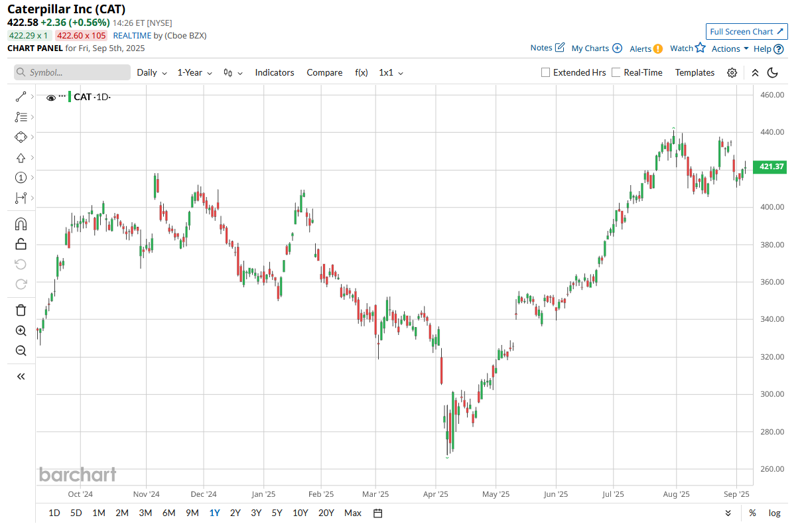This screenshot has height=532, width=804.
Task: Add to My Charts plus icon
Action: (617, 48)
